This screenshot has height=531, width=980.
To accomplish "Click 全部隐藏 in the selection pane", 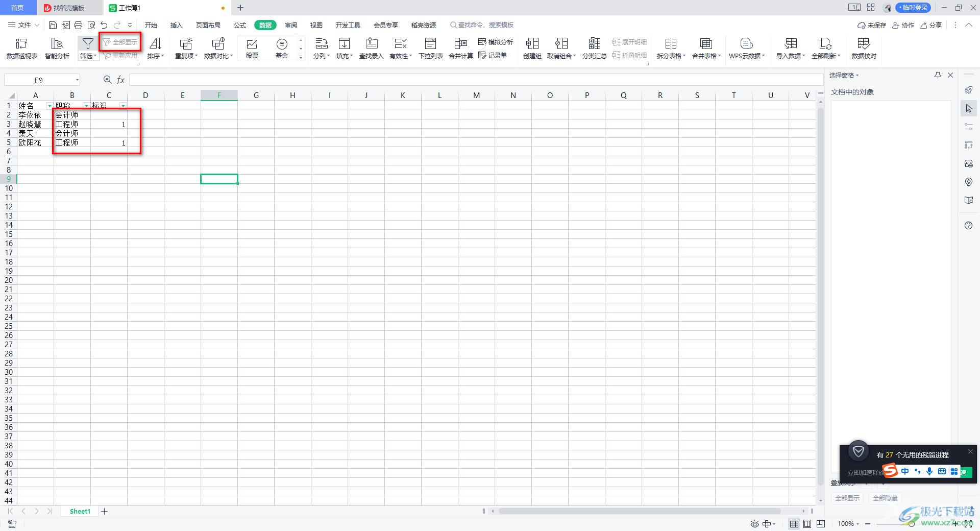I will click(885, 498).
